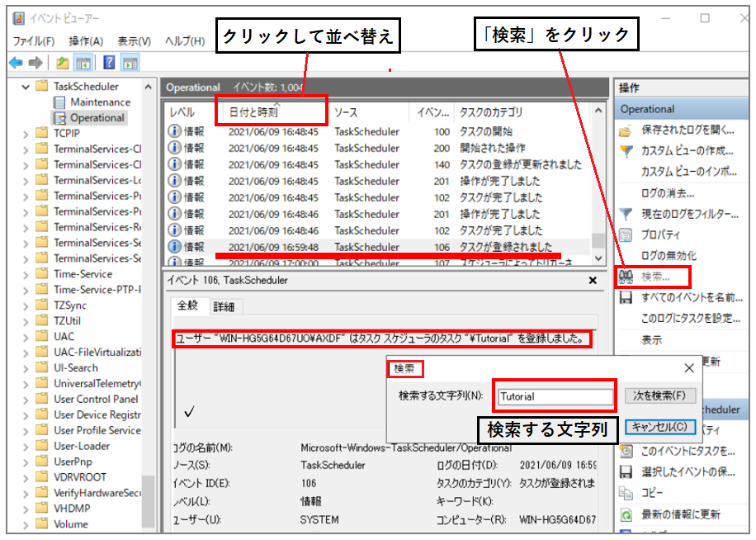Expand the Volume tree node
756x540 pixels.
tap(26, 524)
